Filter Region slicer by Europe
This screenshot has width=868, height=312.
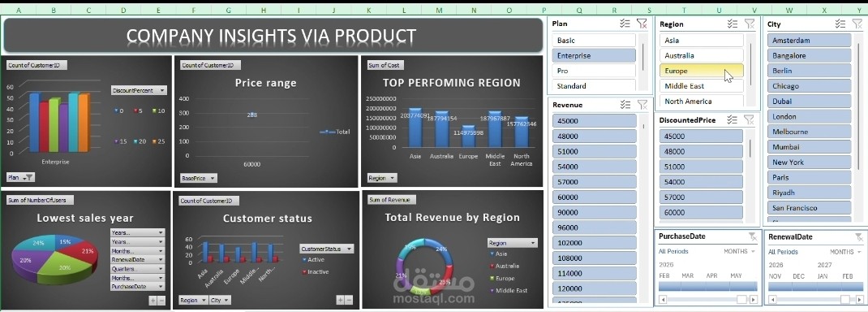click(702, 71)
